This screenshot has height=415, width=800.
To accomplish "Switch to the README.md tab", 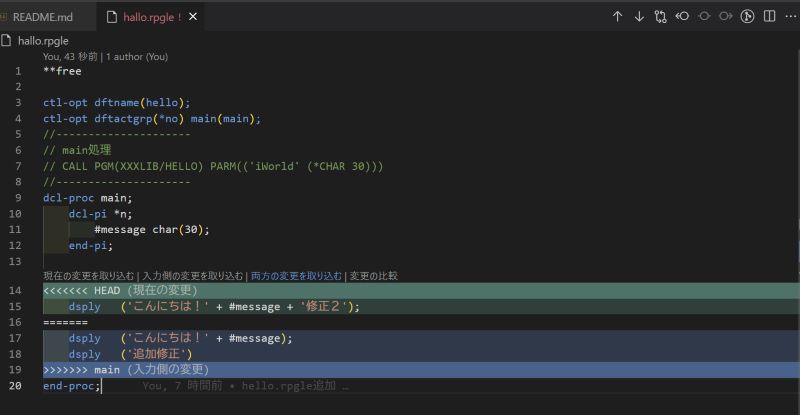I will pos(43,17).
